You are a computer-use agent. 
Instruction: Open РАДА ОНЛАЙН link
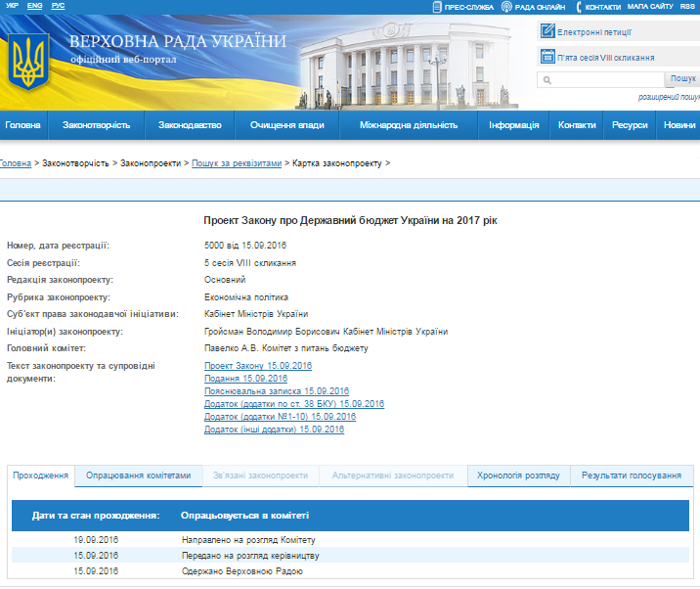click(x=540, y=7)
